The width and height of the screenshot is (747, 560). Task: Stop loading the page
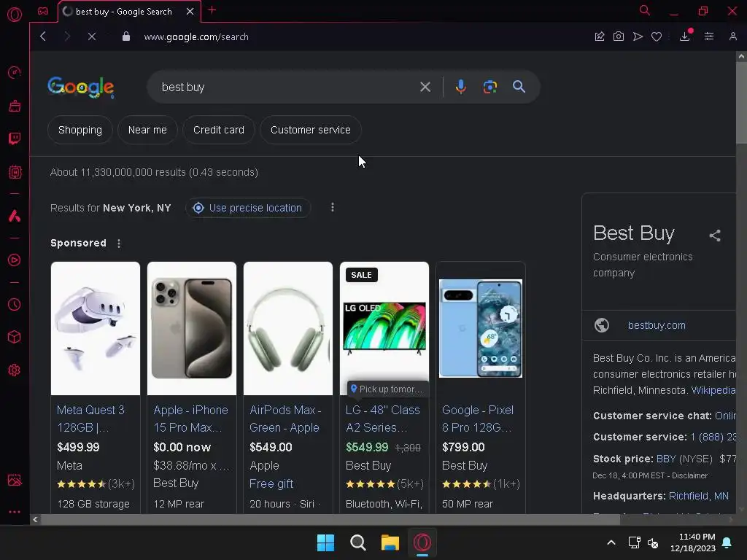point(92,36)
